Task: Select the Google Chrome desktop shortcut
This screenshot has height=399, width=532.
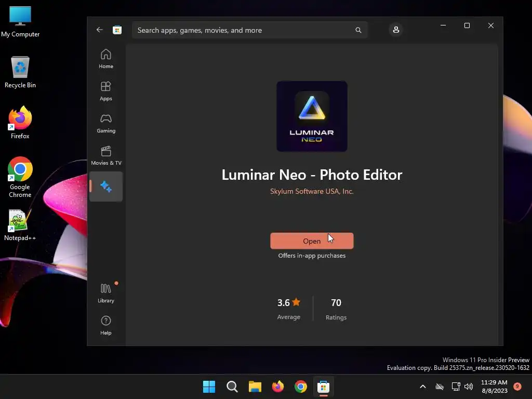Action: click(x=20, y=177)
